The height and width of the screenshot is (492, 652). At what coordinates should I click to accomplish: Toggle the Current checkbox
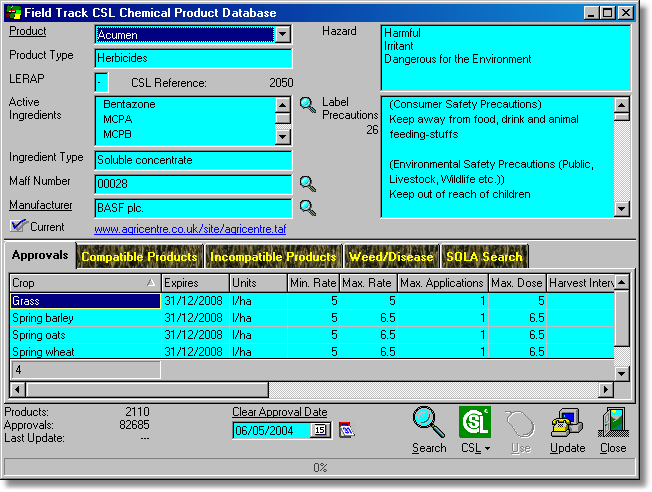(x=18, y=226)
